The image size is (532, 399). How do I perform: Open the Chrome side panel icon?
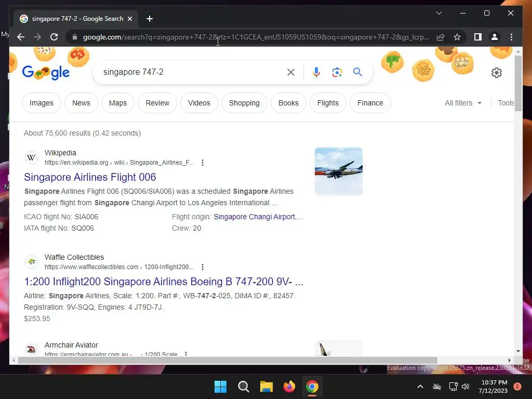pos(478,37)
